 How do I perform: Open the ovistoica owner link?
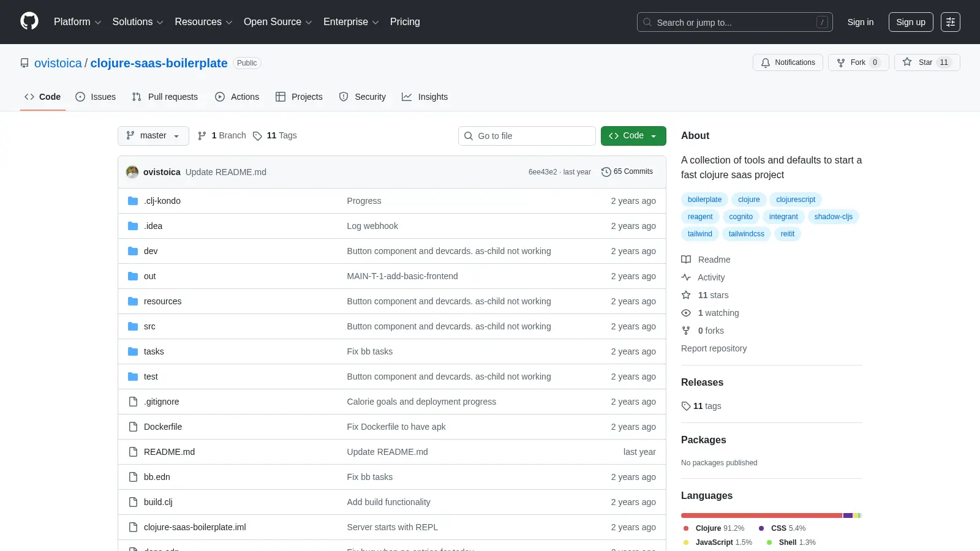coord(58,63)
